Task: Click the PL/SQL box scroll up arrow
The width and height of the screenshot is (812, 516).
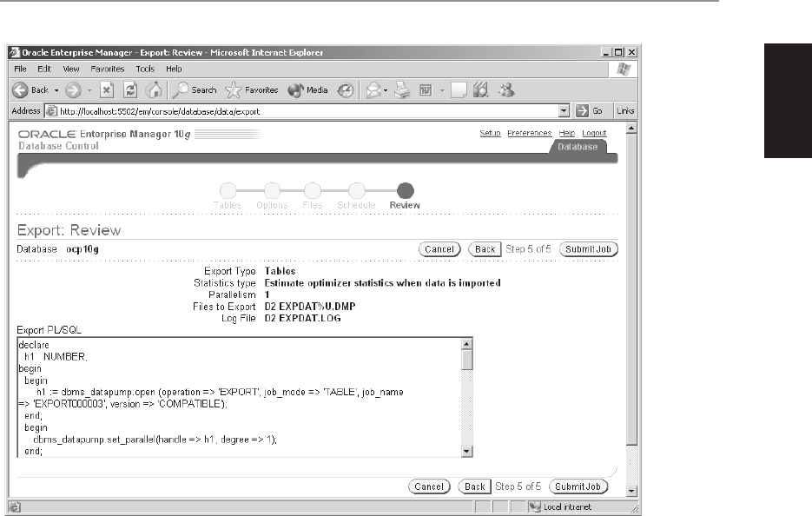Action: click(x=466, y=344)
